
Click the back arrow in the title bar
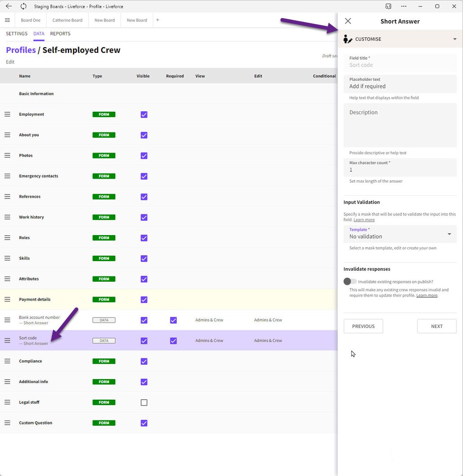click(9, 6)
